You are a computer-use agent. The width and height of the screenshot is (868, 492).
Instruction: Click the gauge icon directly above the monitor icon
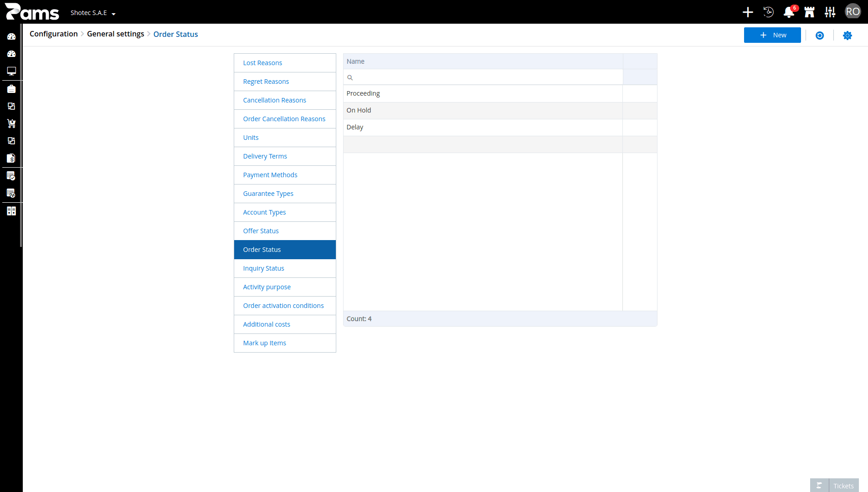point(11,54)
